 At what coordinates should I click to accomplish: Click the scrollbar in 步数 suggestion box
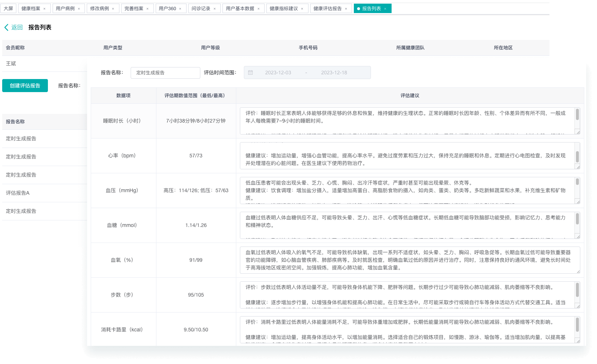pos(577,290)
